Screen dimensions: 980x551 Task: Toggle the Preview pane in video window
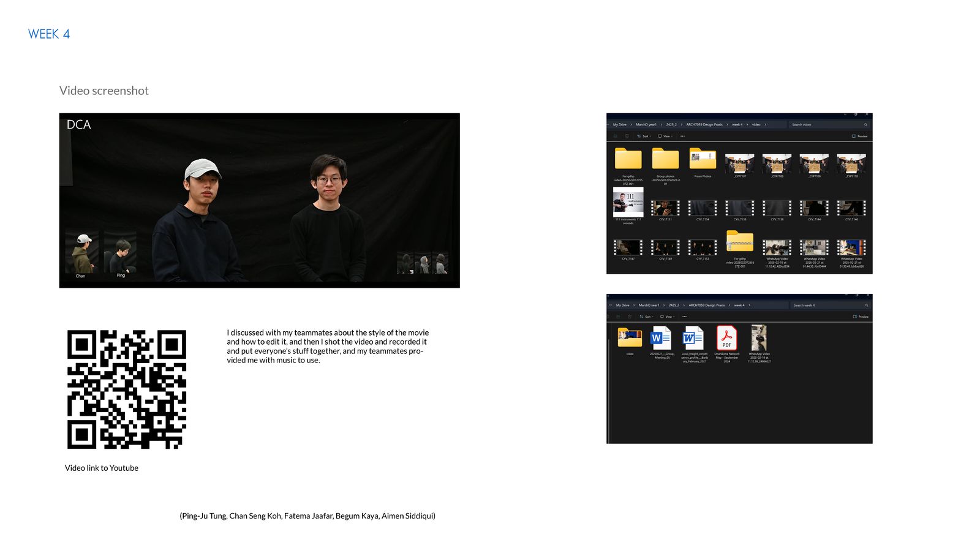[x=859, y=136]
